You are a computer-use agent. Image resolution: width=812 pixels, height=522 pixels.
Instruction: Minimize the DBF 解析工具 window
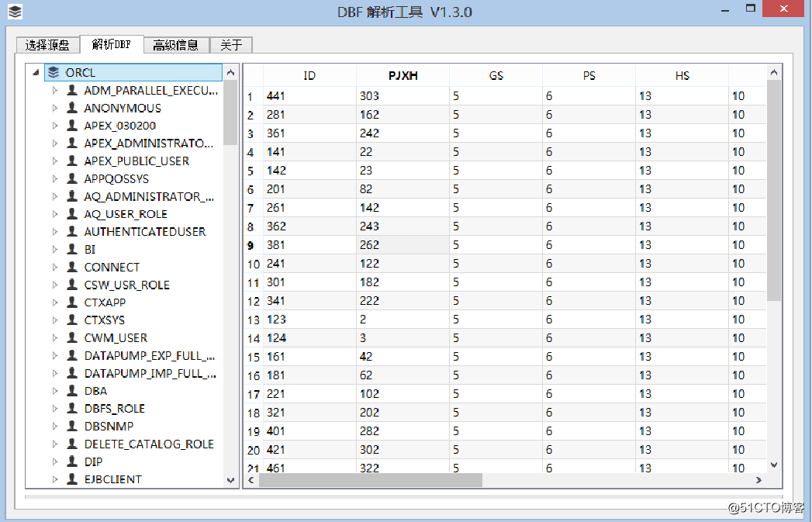pos(725,9)
